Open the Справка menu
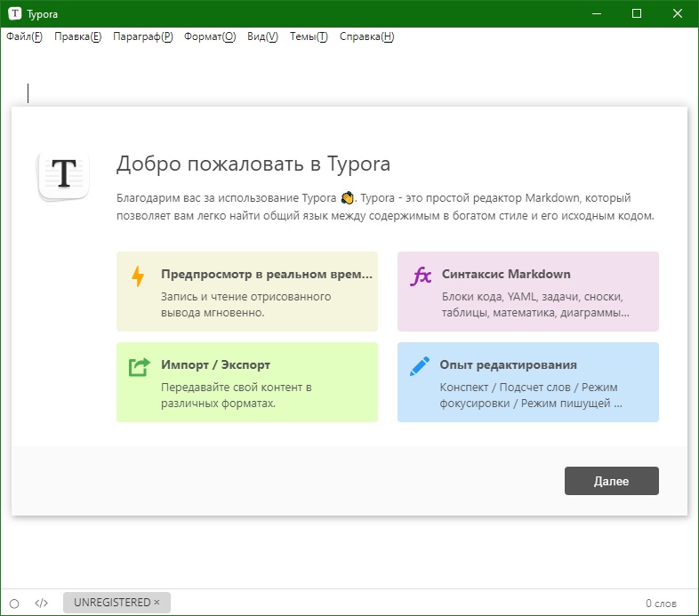 (x=366, y=36)
